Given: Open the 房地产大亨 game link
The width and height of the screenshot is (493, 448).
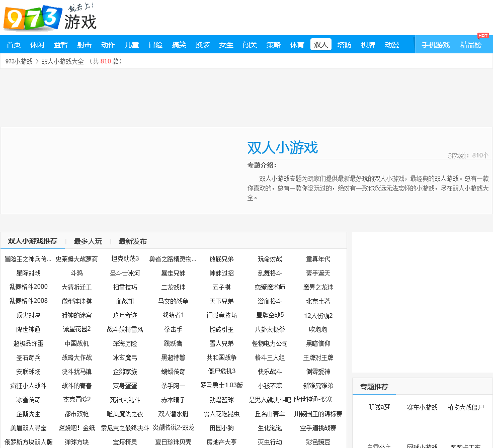Looking at the screenshot, I should (221, 442).
